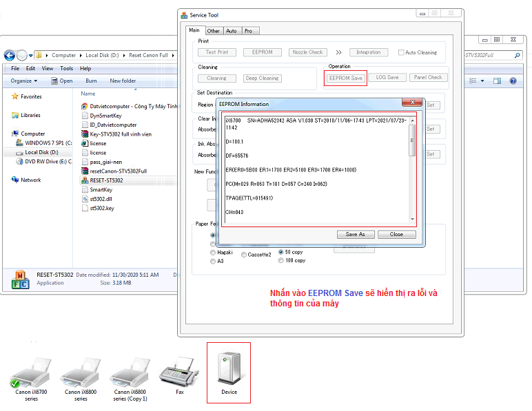This screenshot has height=411, width=532.
Task: Click the LOG Save button
Action: (387, 78)
